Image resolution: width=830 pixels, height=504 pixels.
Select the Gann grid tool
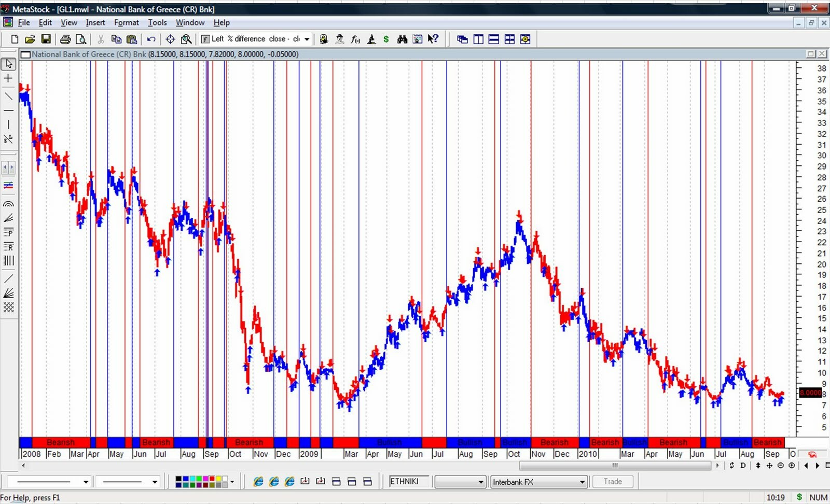tap(8, 307)
